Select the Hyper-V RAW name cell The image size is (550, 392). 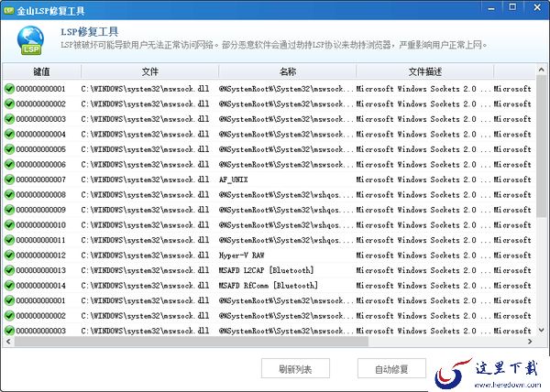pyautogui.click(x=241, y=256)
